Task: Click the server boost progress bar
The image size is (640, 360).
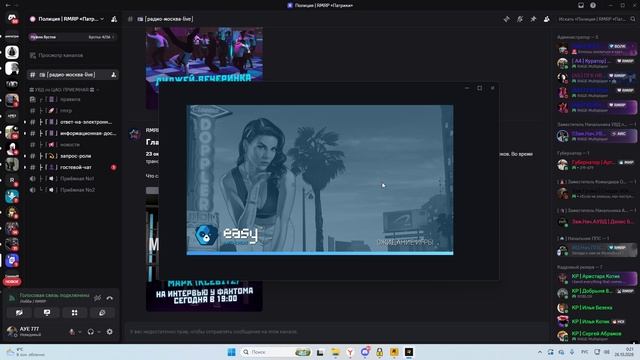Action: pyautogui.click(x=73, y=37)
